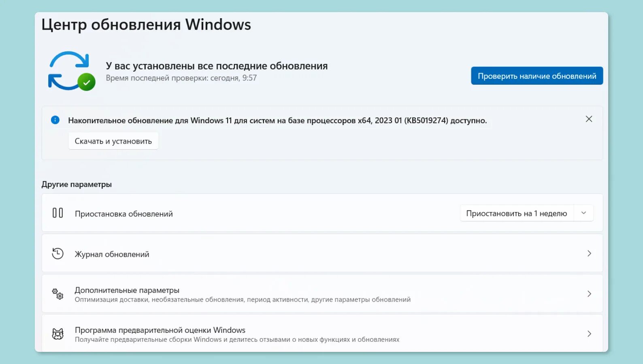Click the Проверить наличие обновлений button
Image resolution: width=643 pixels, height=364 pixels.
(x=537, y=76)
